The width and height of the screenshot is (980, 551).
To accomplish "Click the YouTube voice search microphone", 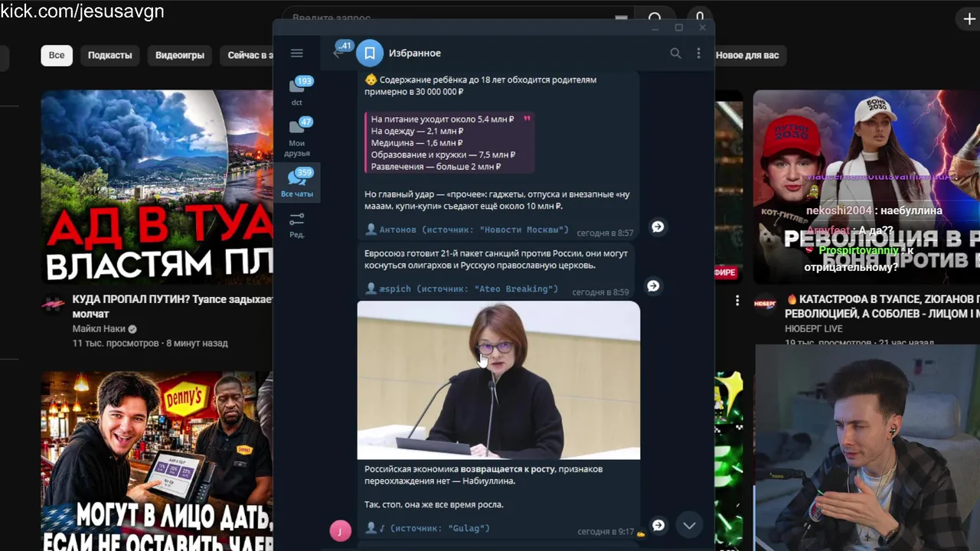I will point(700,18).
